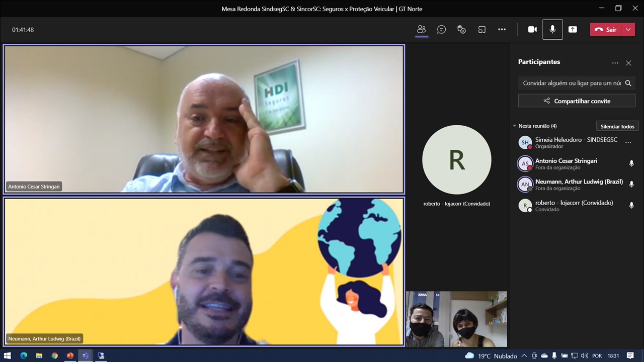The image size is (644, 362).
Task: Open the more actions ellipsis in meeting toolbar
Action: point(502,30)
